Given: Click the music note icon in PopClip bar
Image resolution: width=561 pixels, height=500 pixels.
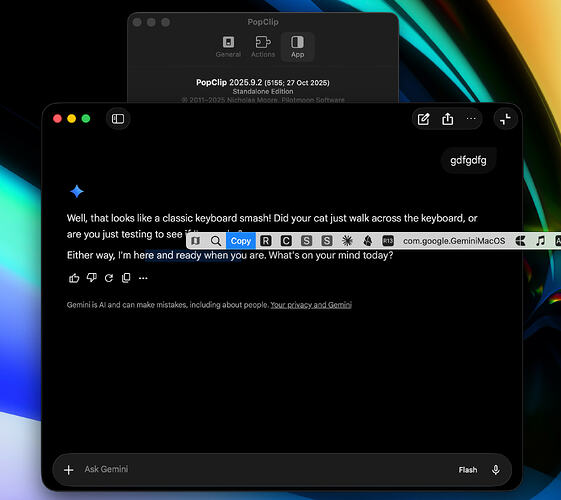Looking at the screenshot, I should [541, 241].
